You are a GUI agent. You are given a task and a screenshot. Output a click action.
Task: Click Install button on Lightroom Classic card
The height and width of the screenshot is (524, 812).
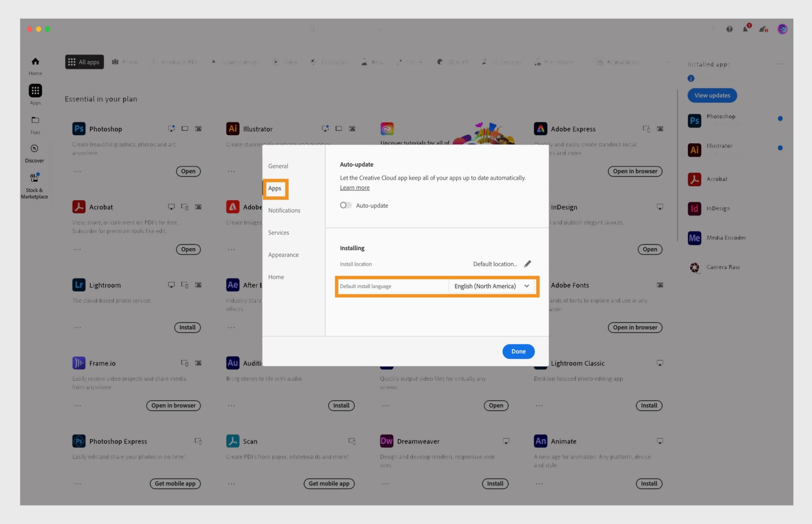coord(649,406)
